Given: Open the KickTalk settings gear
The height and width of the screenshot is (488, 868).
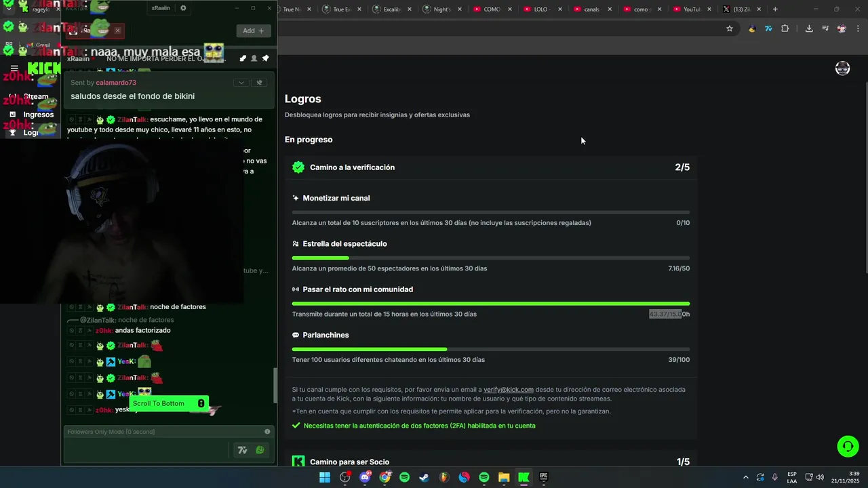Looking at the screenshot, I should (183, 8).
